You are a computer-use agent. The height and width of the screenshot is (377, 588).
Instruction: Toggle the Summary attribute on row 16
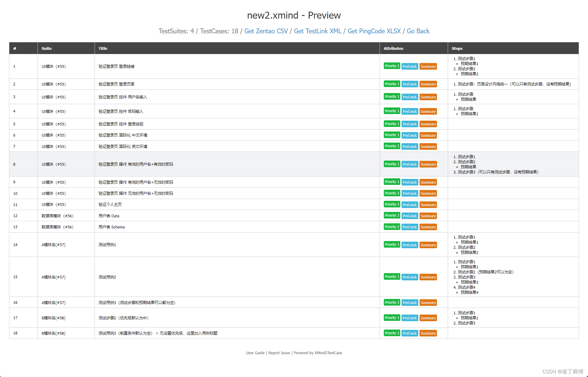pyautogui.click(x=428, y=302)
